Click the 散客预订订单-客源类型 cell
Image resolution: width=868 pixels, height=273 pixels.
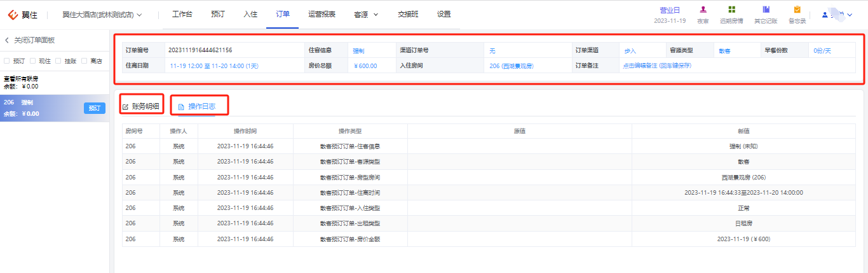[350, 162]
